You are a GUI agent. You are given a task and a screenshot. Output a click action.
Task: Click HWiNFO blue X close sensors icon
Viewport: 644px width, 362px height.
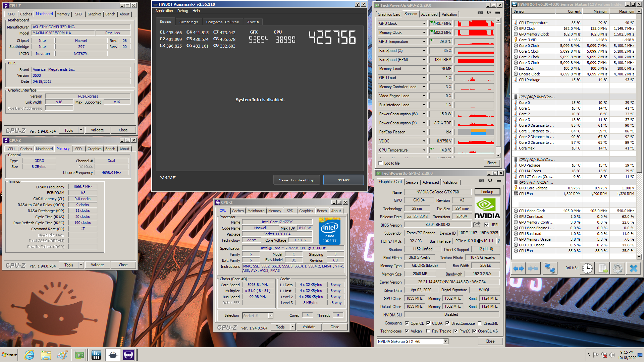click(633, 268)
